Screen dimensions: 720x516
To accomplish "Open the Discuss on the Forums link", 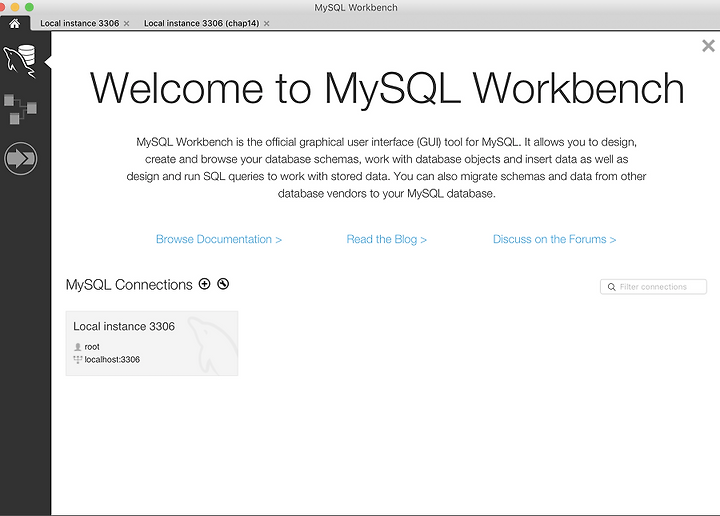I will tap(554, 239).
